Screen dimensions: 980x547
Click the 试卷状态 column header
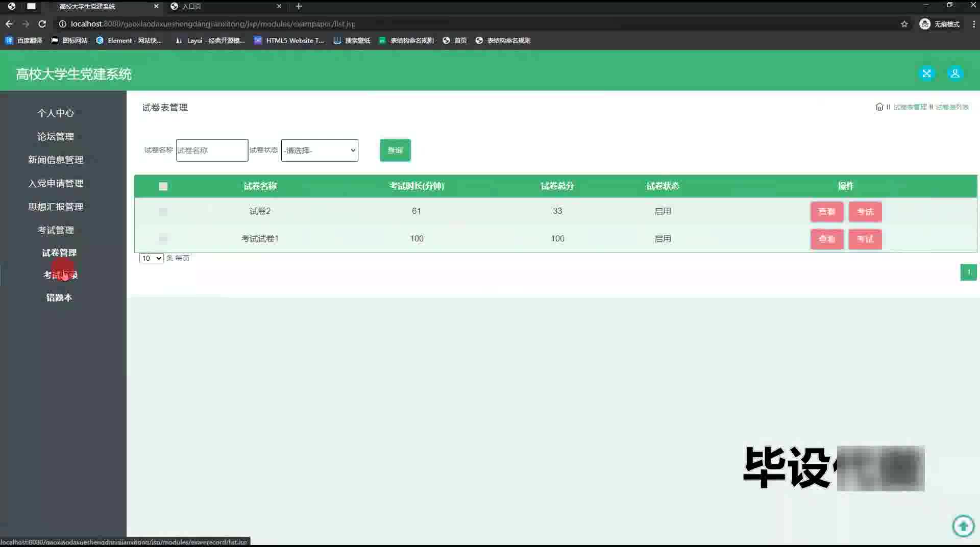(x=663, y=186)
